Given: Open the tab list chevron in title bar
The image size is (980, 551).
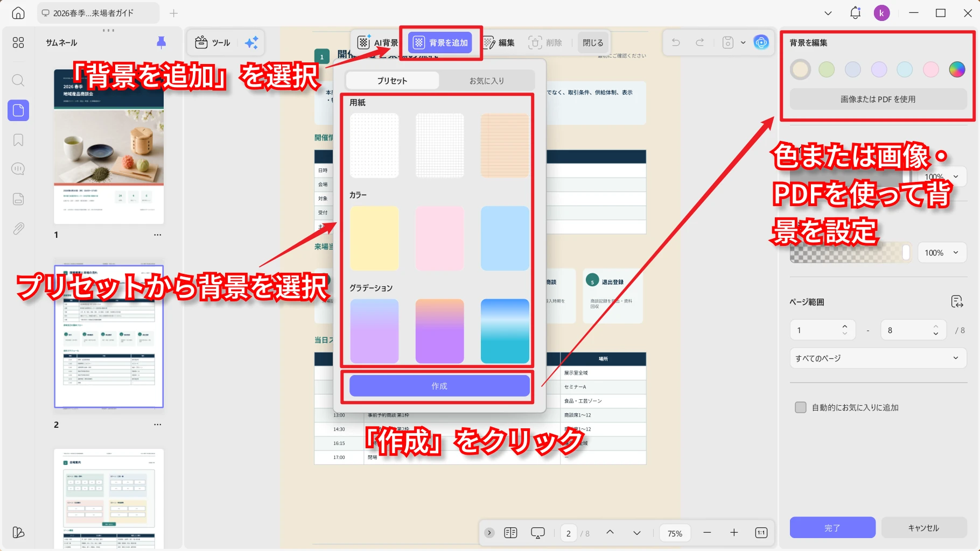Looking at the screenshot, I should pyautogui.click(x=828, y=13).
